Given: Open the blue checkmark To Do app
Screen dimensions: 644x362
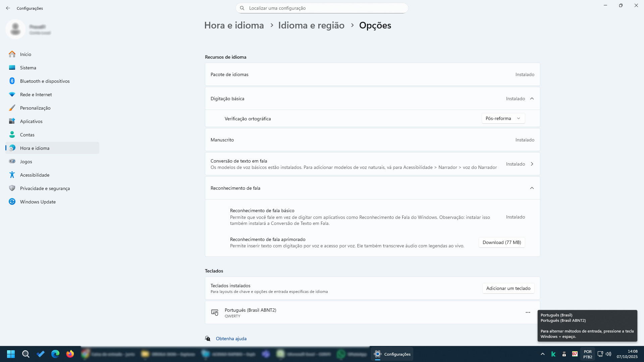Looking at the screenshot, I should 41,354.
